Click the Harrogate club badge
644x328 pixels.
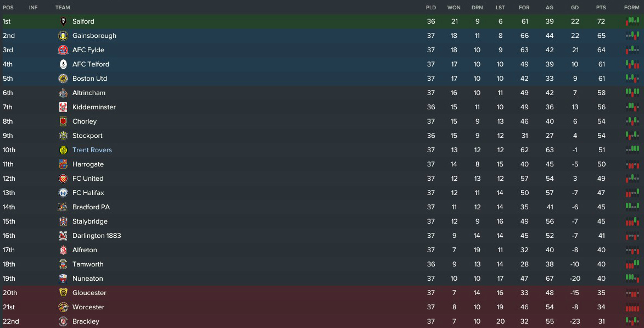[63, 164]
